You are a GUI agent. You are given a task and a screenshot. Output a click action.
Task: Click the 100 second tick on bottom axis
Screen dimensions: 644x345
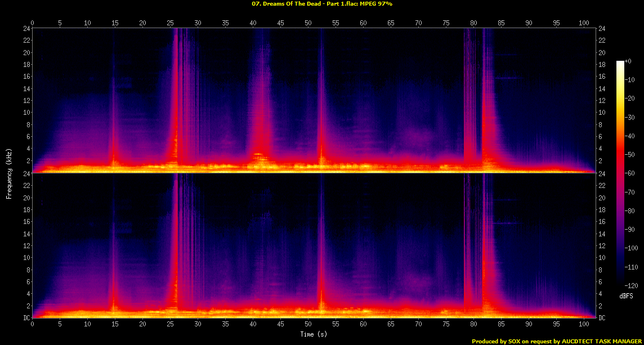pos(584,324)
